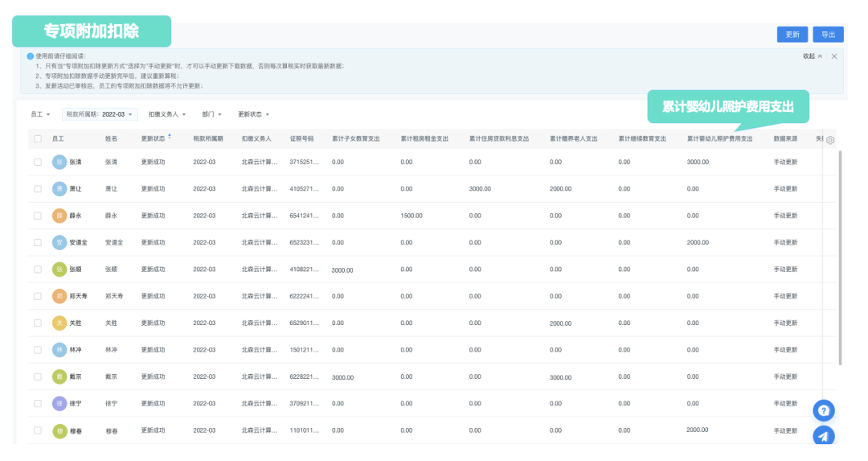The width and height of the screenshot is (868, 461).
Task: Check the box for the 林冲 row
Action: point(38,350)
